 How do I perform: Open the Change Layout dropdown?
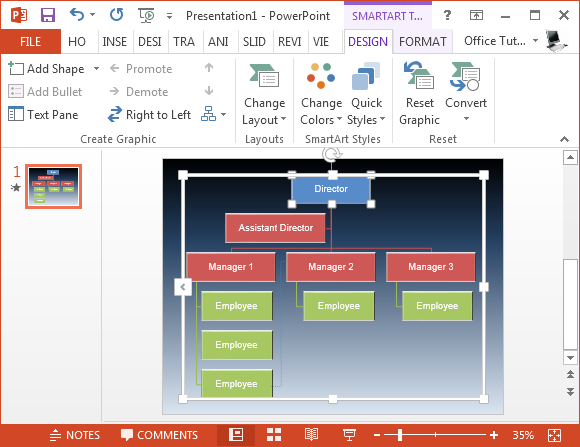click(264, 94)
